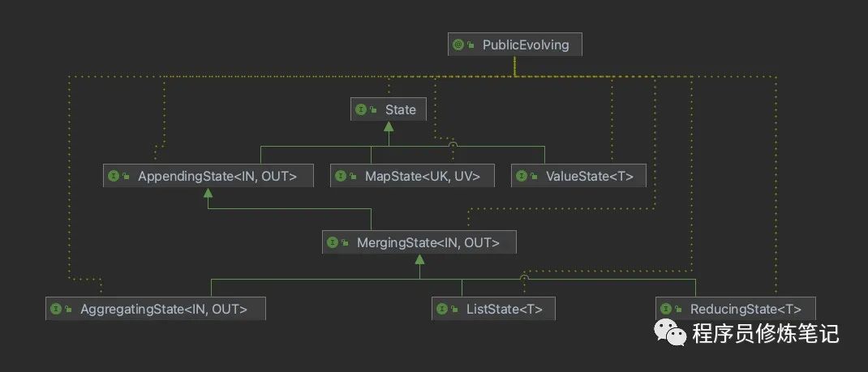Viewport: 868px width, 372px height.
Task: Select the MergingState<IN, OUT> node label
Action: coord(428,242)
